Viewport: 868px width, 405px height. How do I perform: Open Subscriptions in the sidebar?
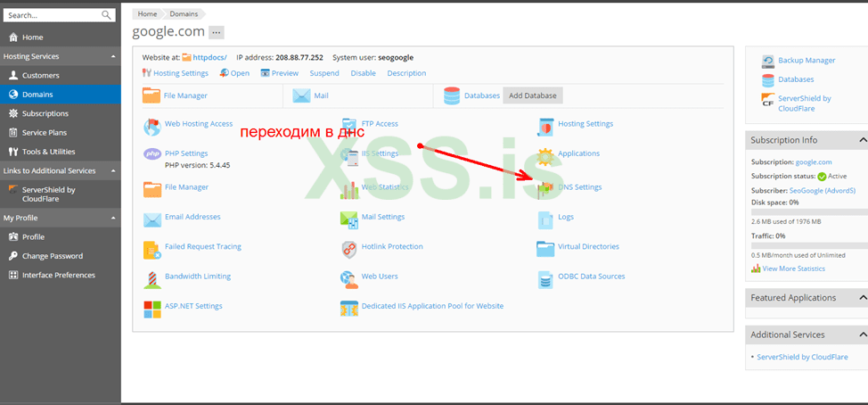pyautogui.click(x=61, y=113)
